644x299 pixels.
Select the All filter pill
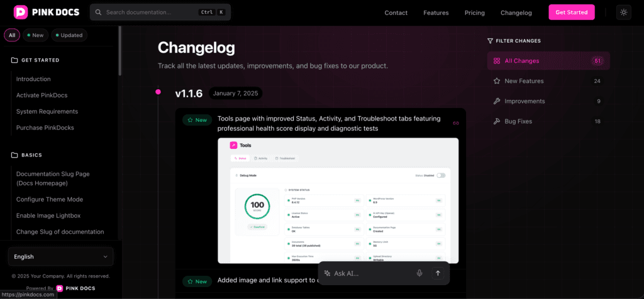pyautogui.click(x=12, y=35)
